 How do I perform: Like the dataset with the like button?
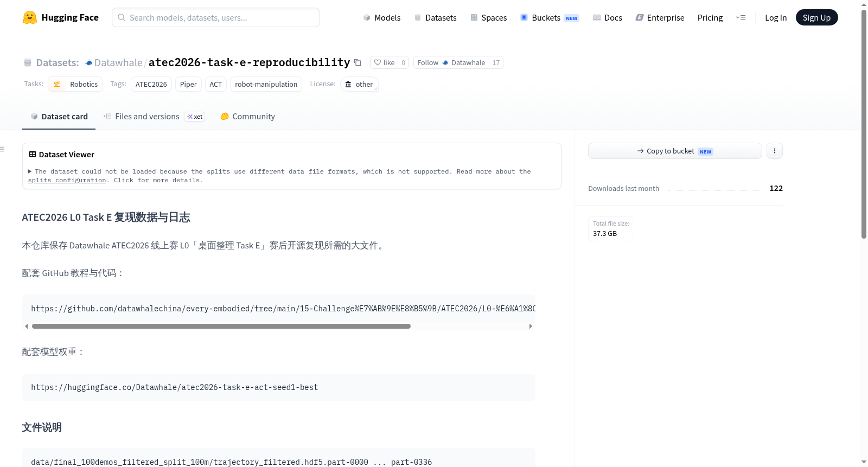pos(384,62)
